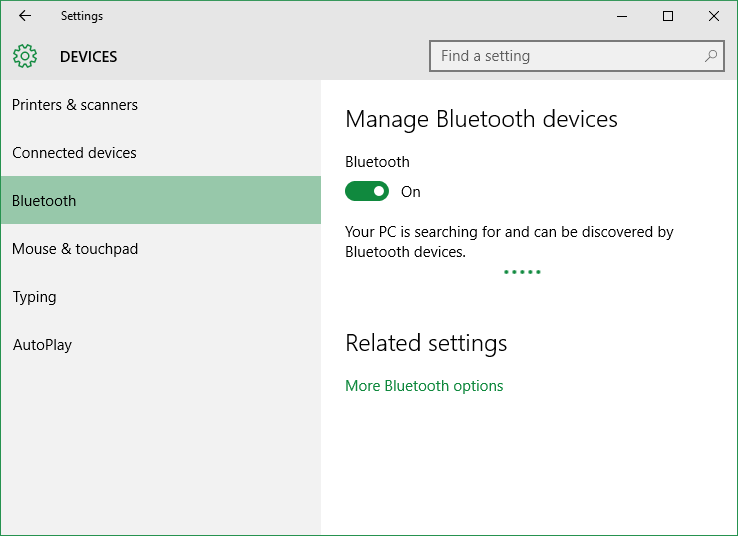
Task: Open Printers & scanners section
Action: 161,104
